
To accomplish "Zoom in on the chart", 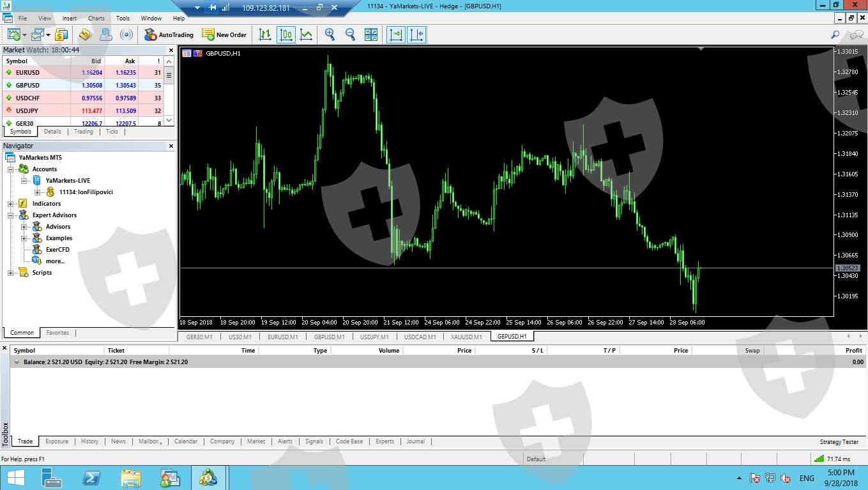I will pos(330,34).
